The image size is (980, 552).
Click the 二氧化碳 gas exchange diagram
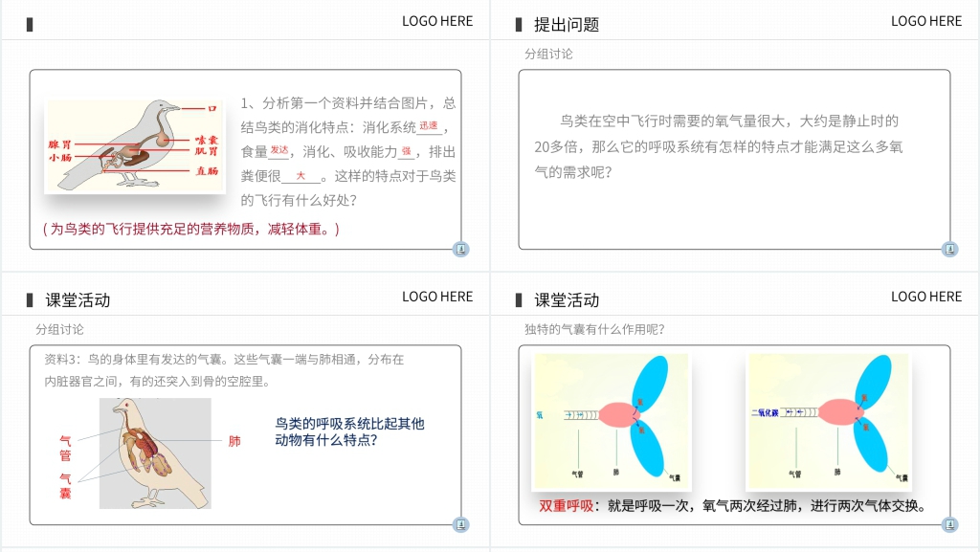point(829,421)
